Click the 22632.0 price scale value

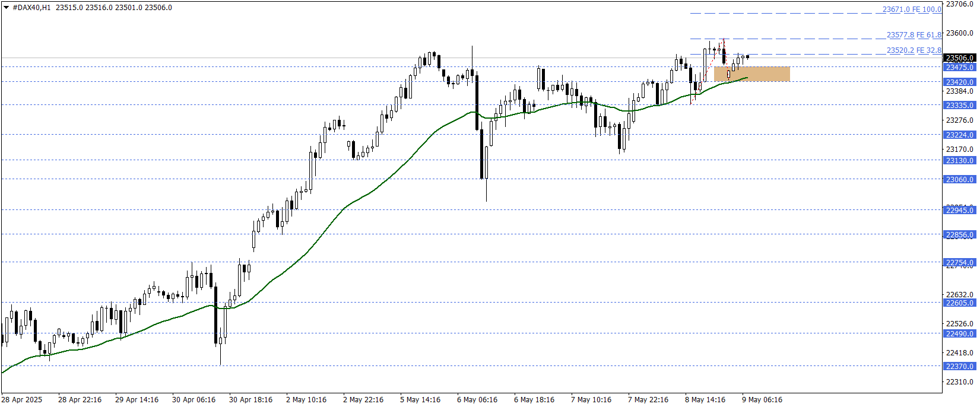click(960, 295)
